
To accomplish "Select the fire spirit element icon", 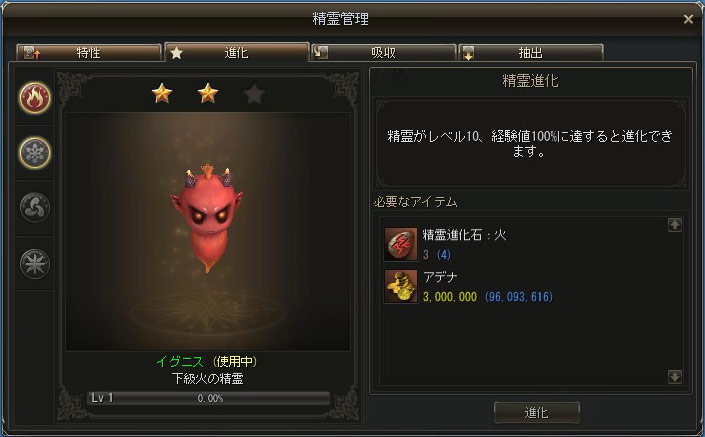I will coord(35,98).
